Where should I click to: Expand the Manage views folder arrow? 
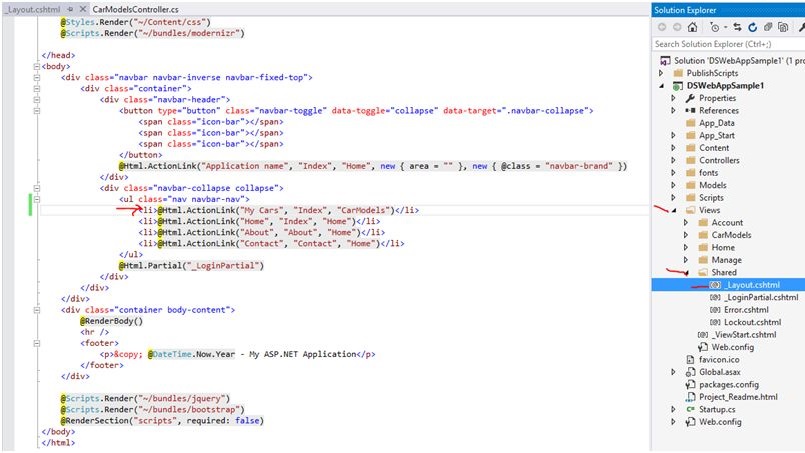[686, 260]
